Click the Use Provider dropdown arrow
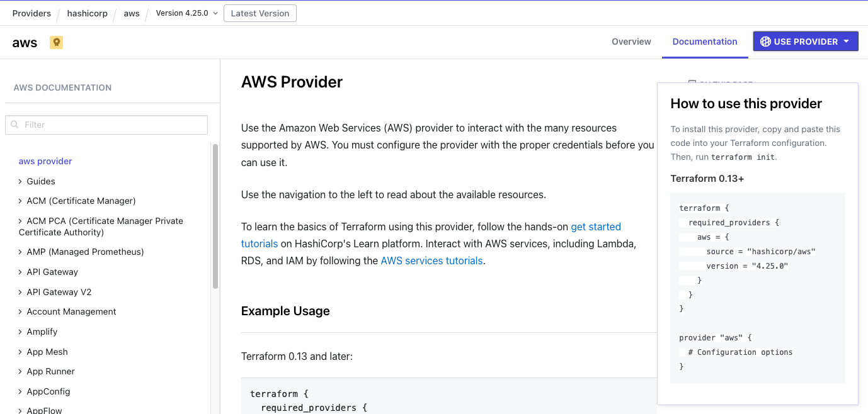Viewport: 868px width, 414px height. 847,42
